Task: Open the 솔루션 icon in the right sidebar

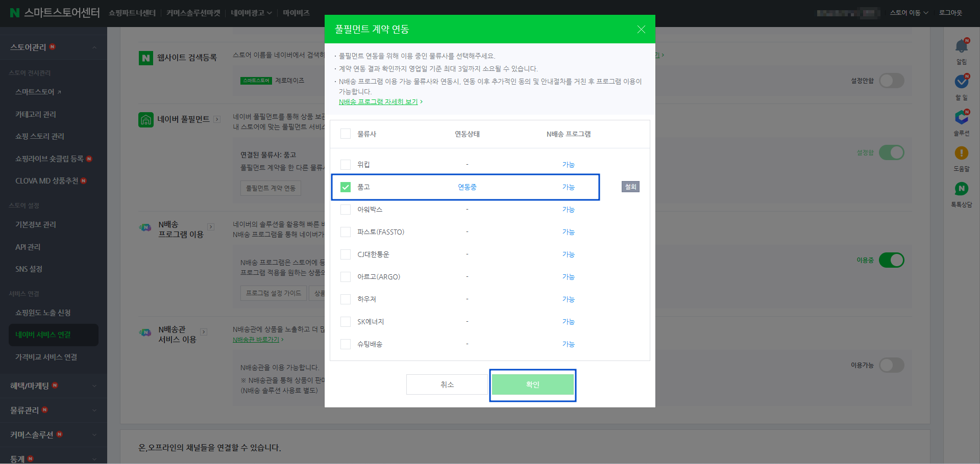Action: click(962, 117)
